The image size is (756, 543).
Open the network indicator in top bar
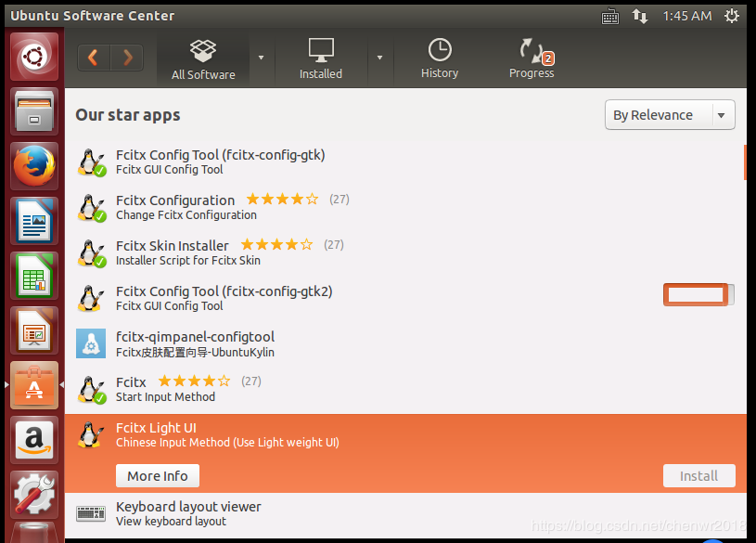pos(640,16)
